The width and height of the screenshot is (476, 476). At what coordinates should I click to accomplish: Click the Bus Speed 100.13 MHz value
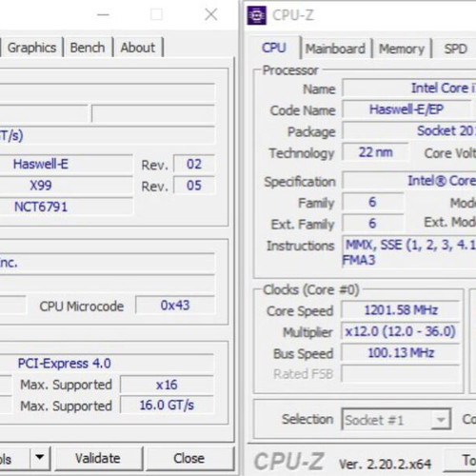[401, 352]
